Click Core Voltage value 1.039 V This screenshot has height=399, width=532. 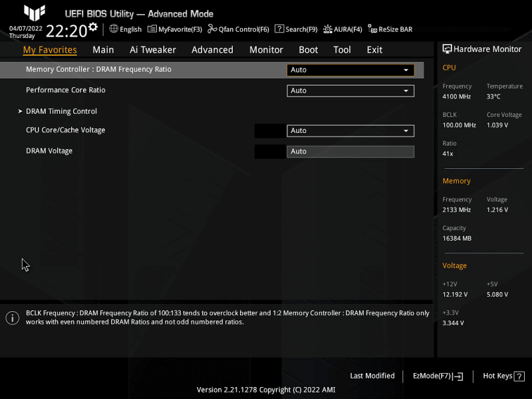(497, 125)
